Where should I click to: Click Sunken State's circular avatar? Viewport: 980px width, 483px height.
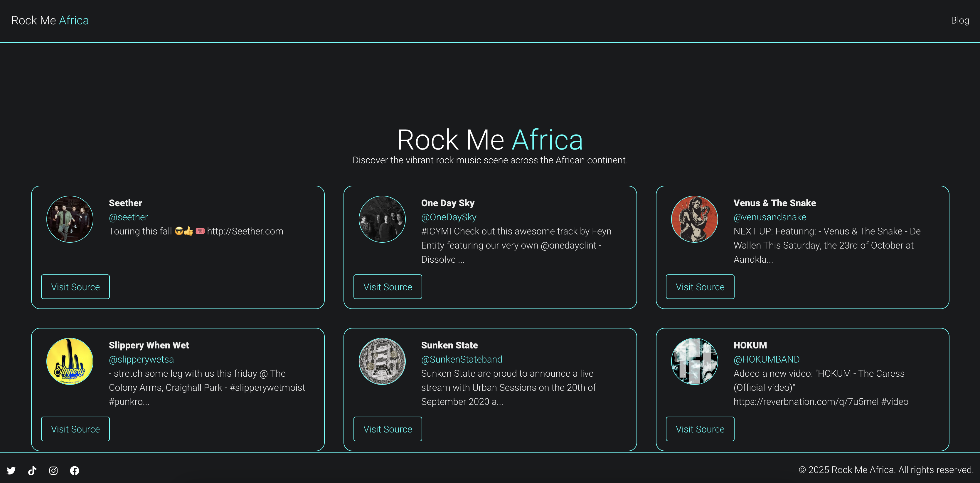pyautogui.click(x=382, y=361)
